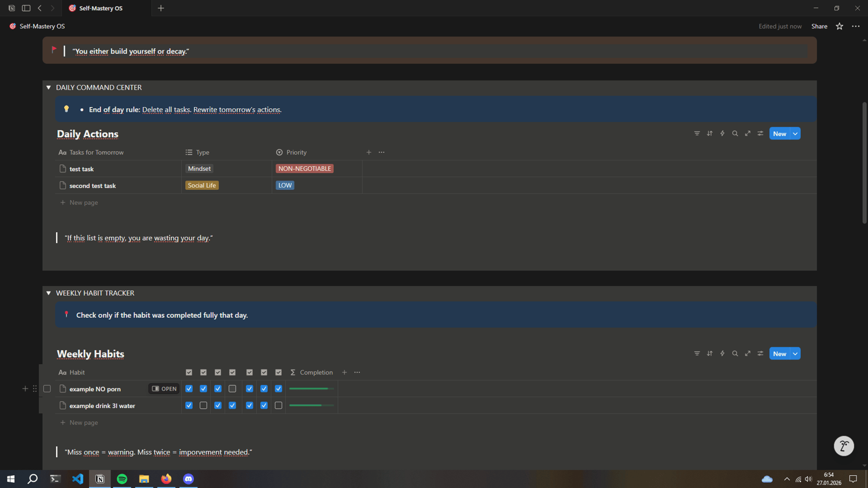Add this page to favorites with the star
This screenshot has width=868, height=488.
[840, 26]
